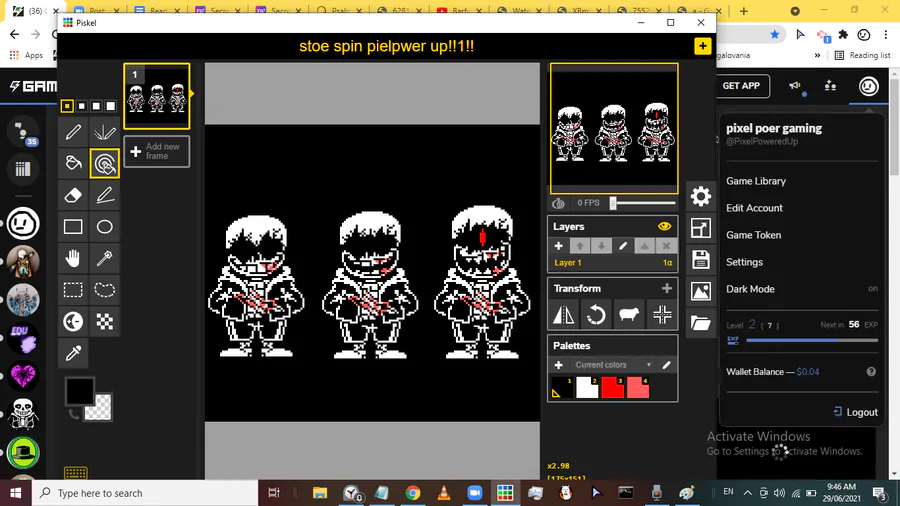Open Wallet Balance help question mark
Screen dimensions: 900x506
coord(871,372)
